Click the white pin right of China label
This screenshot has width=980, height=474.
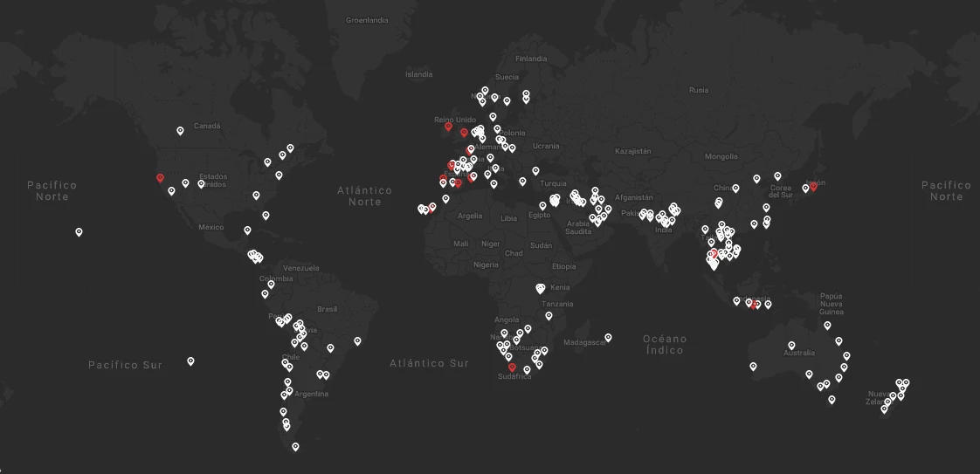click(x=735, y=188)
